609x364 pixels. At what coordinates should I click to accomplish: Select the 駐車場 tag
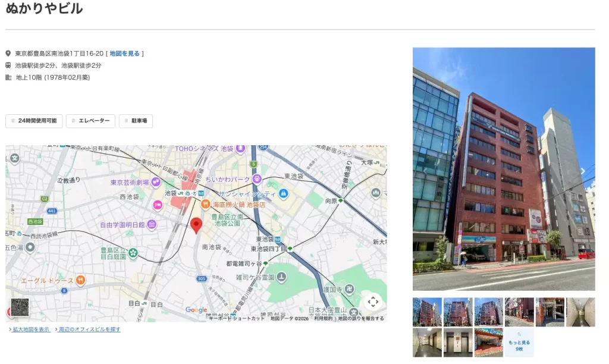(136, 121)
